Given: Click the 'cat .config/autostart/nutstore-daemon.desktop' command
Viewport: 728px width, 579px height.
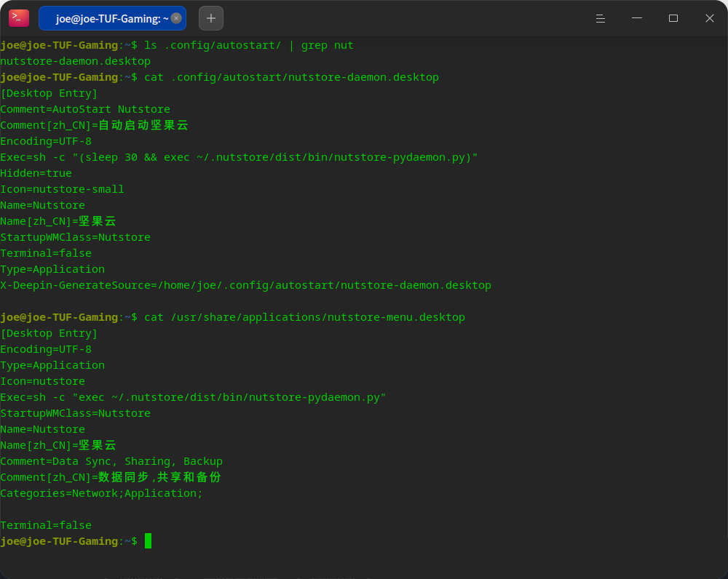Looking at the screenshot, I should pos(292,78).
